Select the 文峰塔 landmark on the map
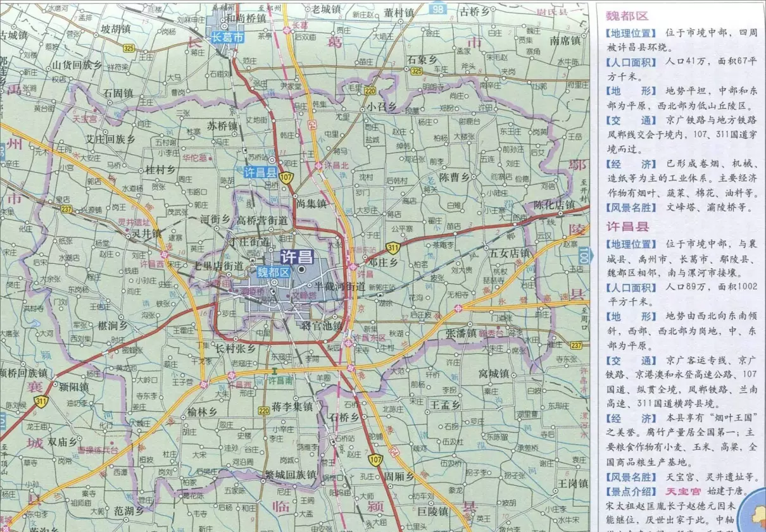This screenshot has width=766, height=532. point(304,295)
